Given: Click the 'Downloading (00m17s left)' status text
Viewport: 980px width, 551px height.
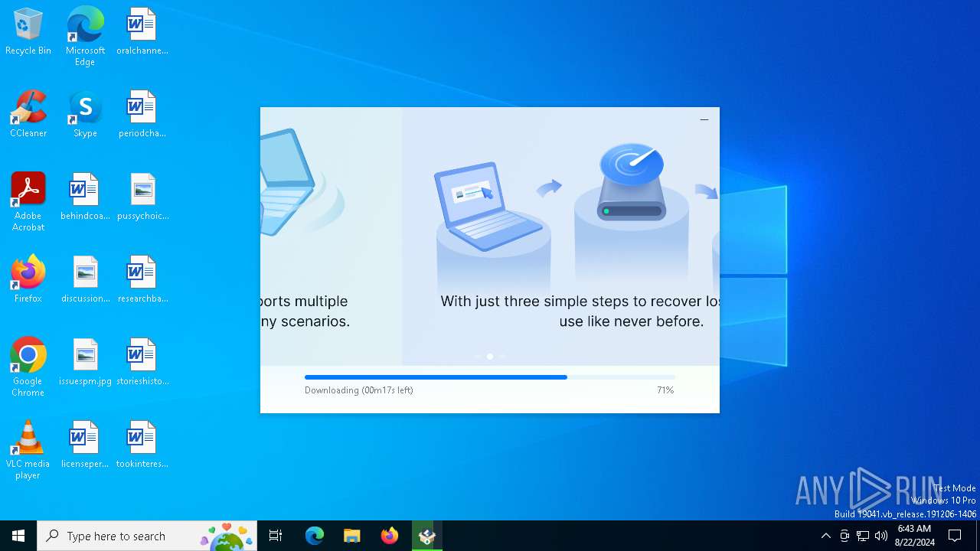Looking at the screenshot, I should click(359, 390).
